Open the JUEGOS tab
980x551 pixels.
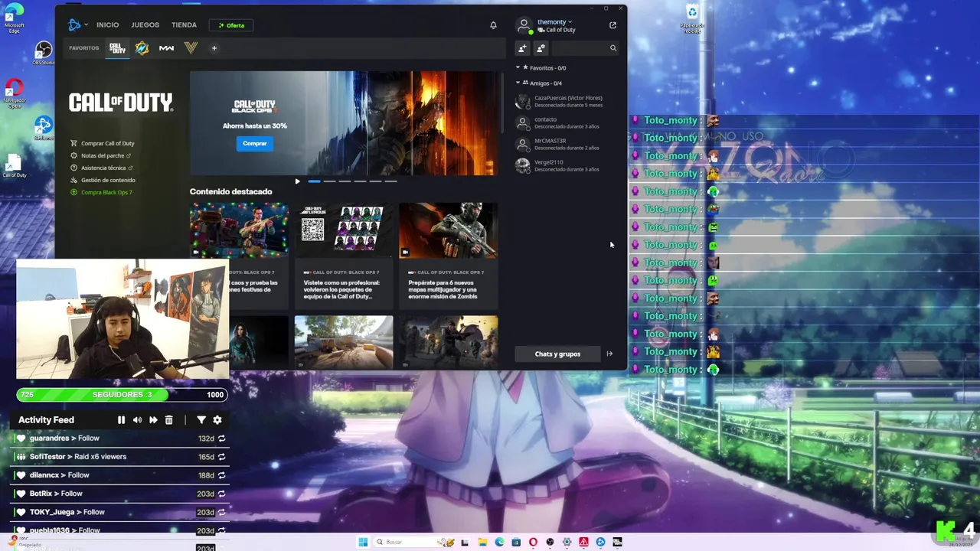point(145,25)
